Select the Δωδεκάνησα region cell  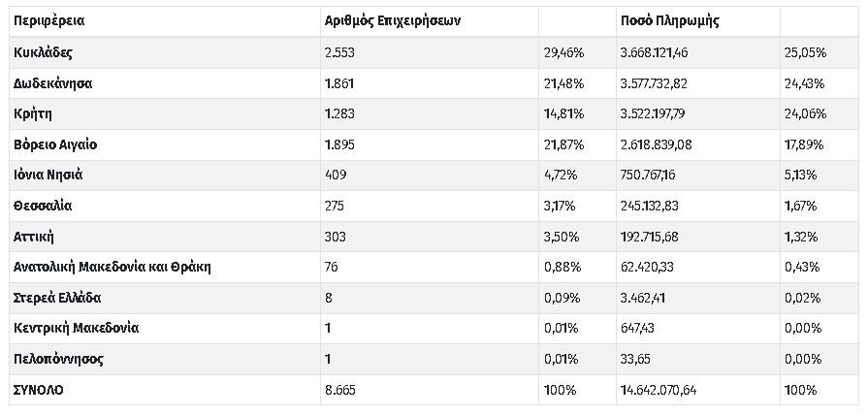[53, 83]
